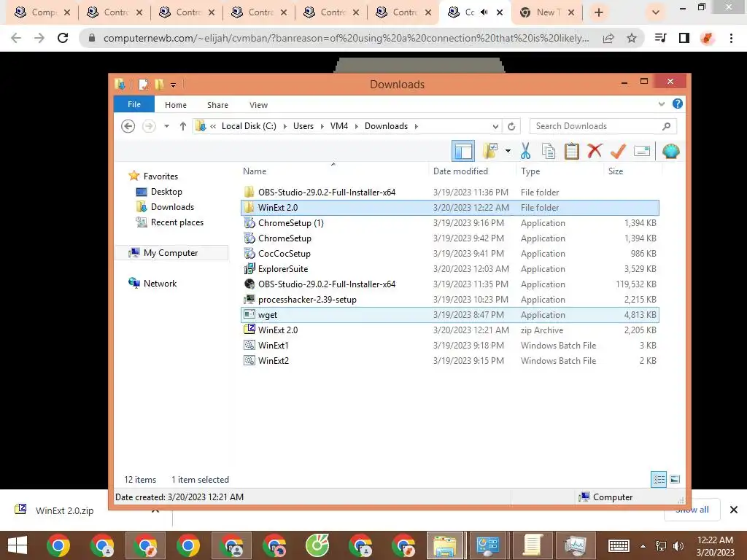Open Chrome side panel icon
Viewport: 747px width, 560px height.
coord(684,38)
